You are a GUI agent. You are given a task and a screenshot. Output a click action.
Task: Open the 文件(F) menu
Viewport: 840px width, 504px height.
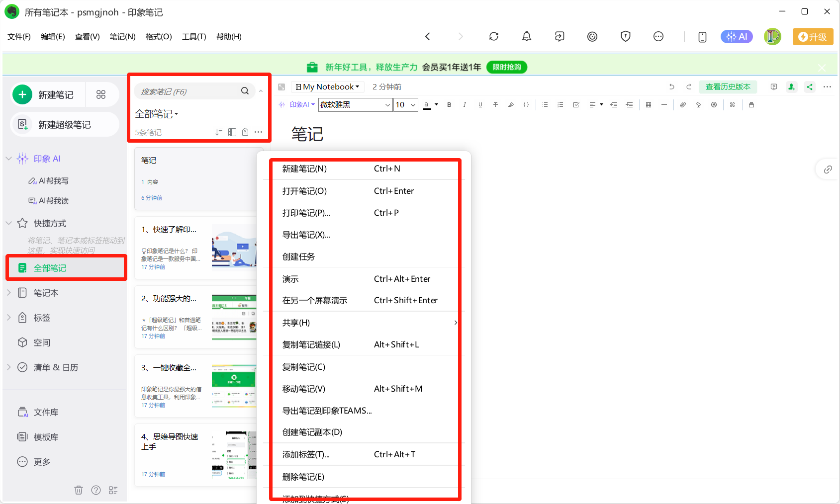coord(19,37)
